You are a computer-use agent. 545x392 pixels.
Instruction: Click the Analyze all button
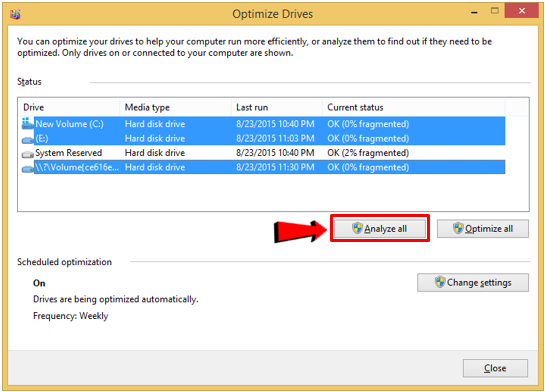pos(380,228)
